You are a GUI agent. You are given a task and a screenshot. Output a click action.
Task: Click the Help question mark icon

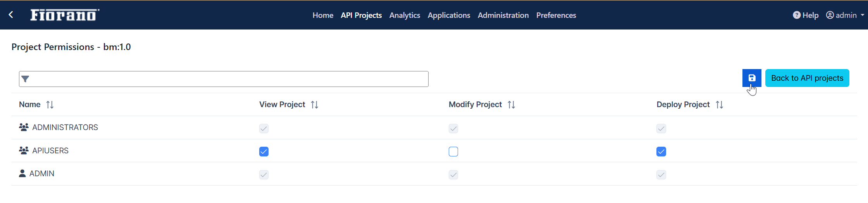[x=797, y=15]
